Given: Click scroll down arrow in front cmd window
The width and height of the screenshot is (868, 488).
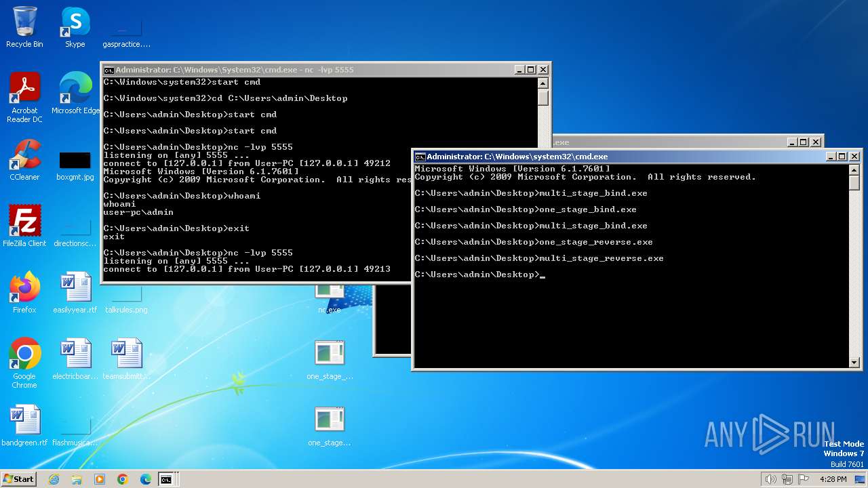Looking at the screenshot, I should [854, 363].
